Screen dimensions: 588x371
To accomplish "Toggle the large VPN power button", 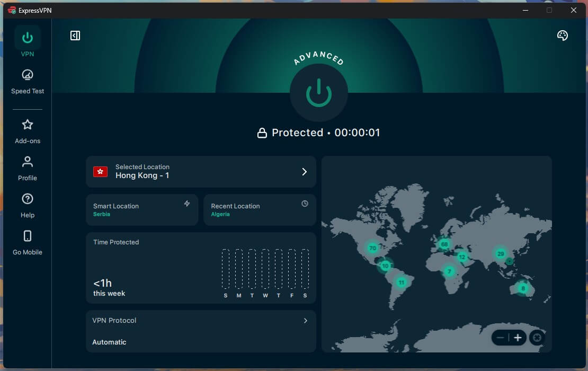I will (319, 93).
